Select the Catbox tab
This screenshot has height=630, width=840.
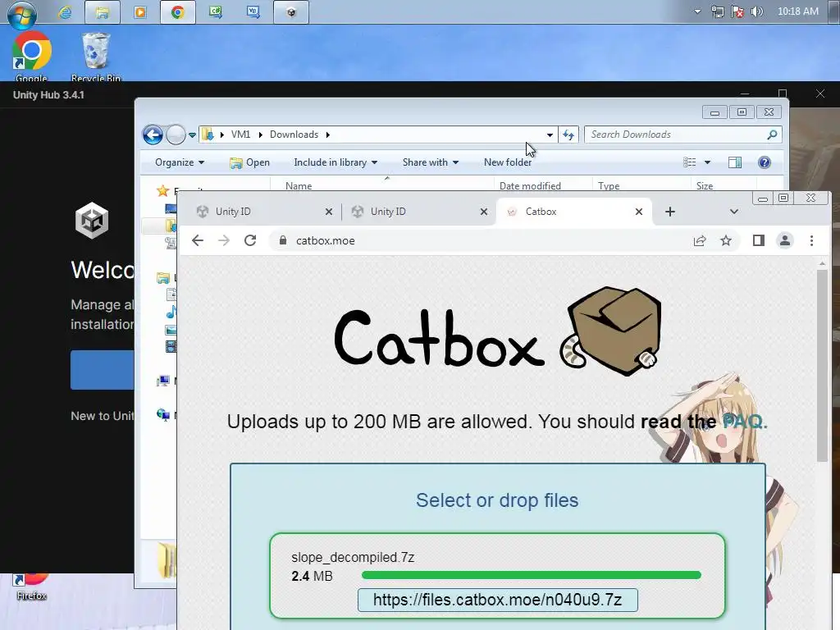[573, 212]
